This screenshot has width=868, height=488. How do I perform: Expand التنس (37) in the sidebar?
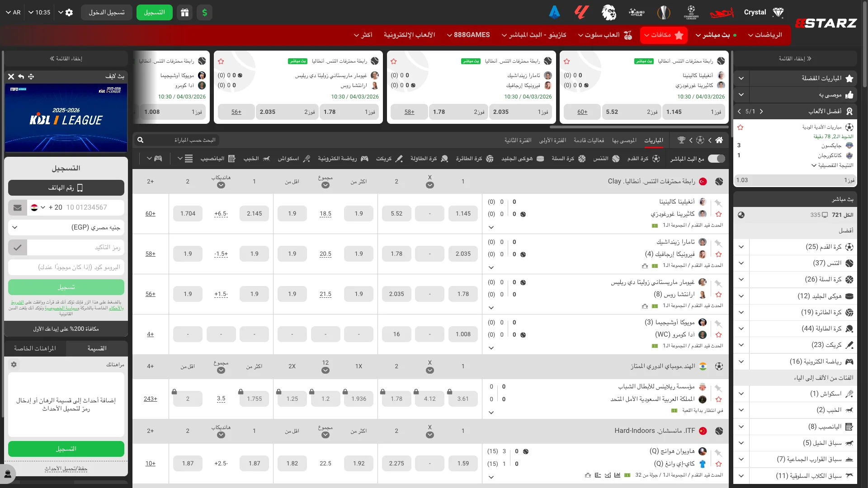741,263
